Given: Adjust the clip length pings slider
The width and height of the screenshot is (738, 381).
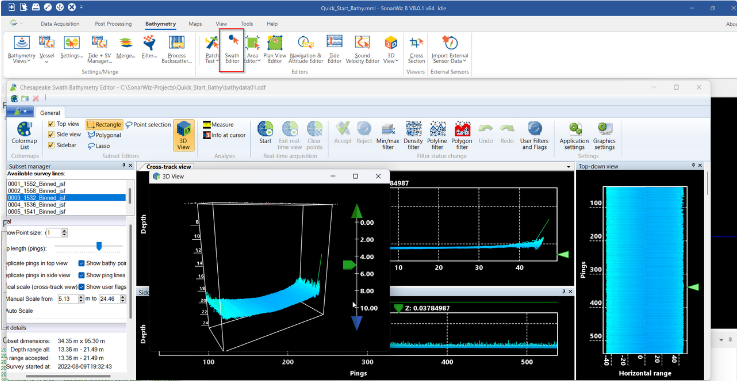Looking at the screenshot, I should 99,246.
